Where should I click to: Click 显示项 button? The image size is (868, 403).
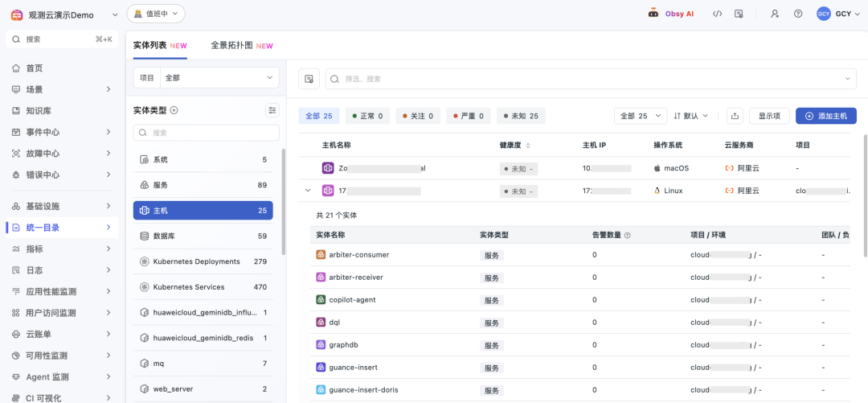[x=769, y=116]
